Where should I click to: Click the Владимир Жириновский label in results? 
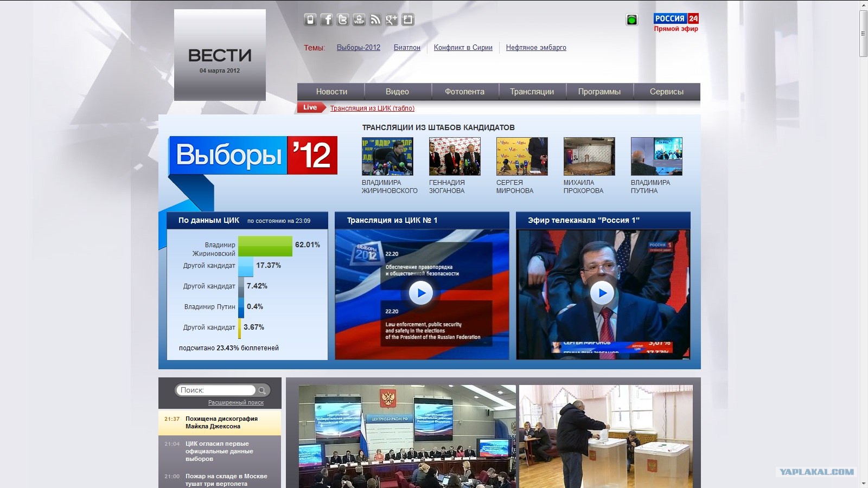coord(214,249)
